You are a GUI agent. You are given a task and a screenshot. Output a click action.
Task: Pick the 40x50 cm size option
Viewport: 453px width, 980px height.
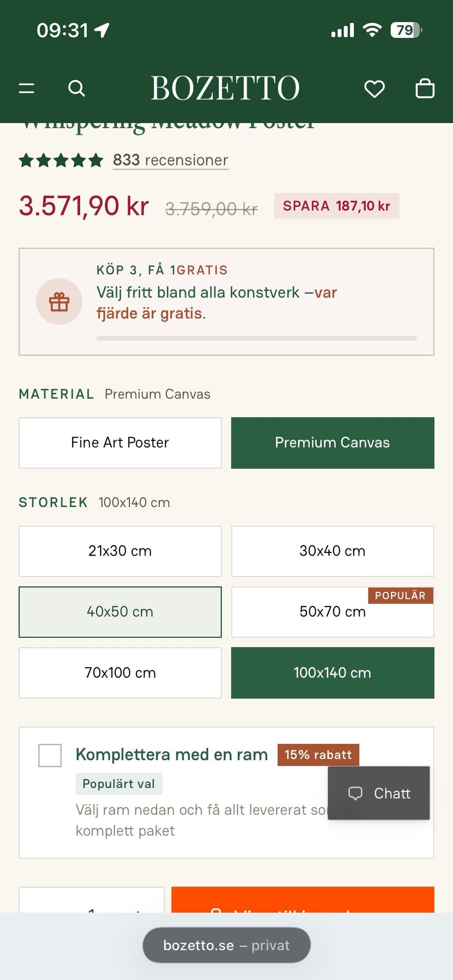[x=120, y=612]
